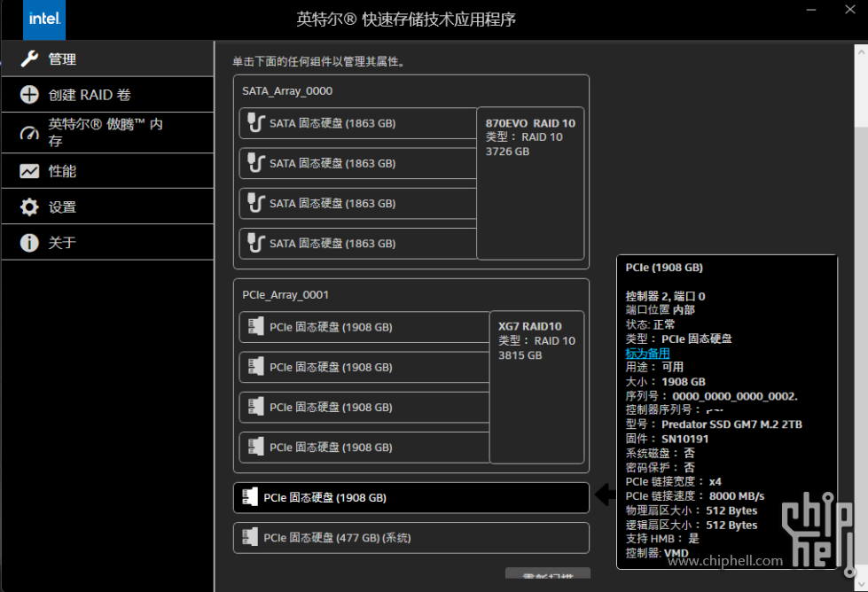Click the gauge icon for 傲腾 内存
The width and height of the screenshot is (868, 592).
coord(29,133)
